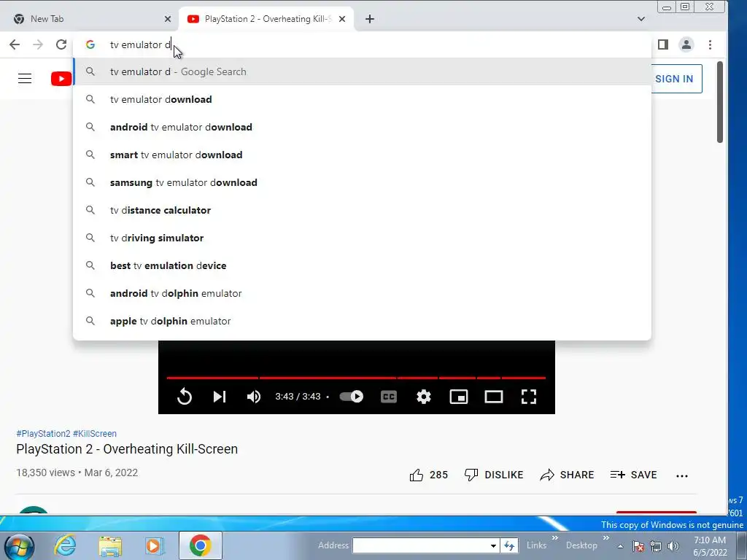The width and height of the screenshot is (747, 560).
Task: Click the address bar with text "tv emulator d"
Action: click(362, 44)
